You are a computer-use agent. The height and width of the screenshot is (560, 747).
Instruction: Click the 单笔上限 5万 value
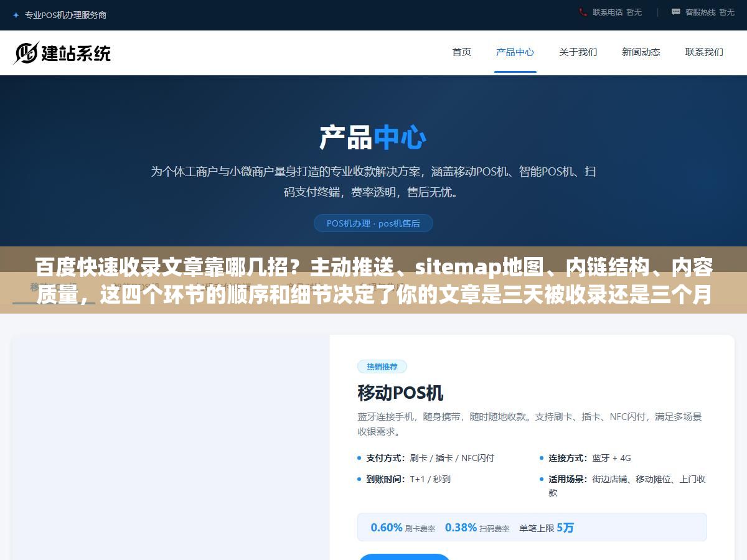point(547,528)
